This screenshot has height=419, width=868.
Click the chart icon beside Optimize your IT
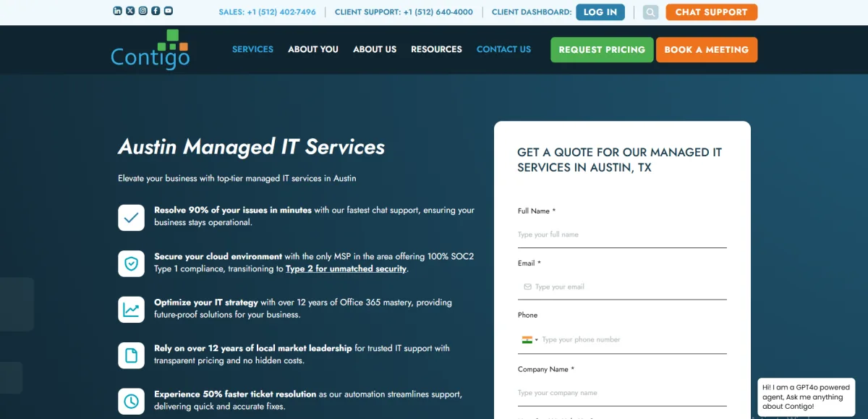(x=131, y=309)
